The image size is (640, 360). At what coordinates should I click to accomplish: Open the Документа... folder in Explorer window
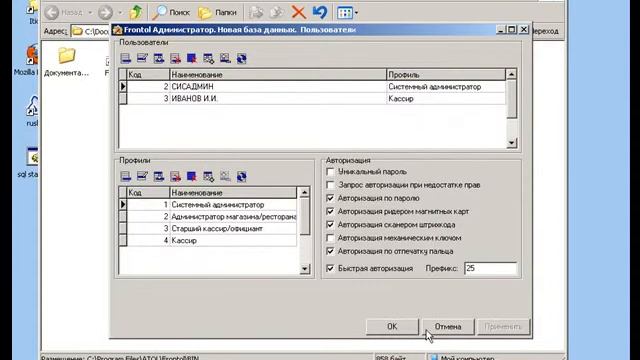coord(67,62)
